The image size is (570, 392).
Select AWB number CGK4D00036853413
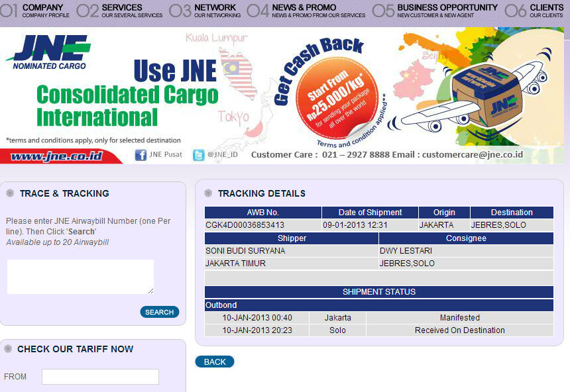(245, 225)
